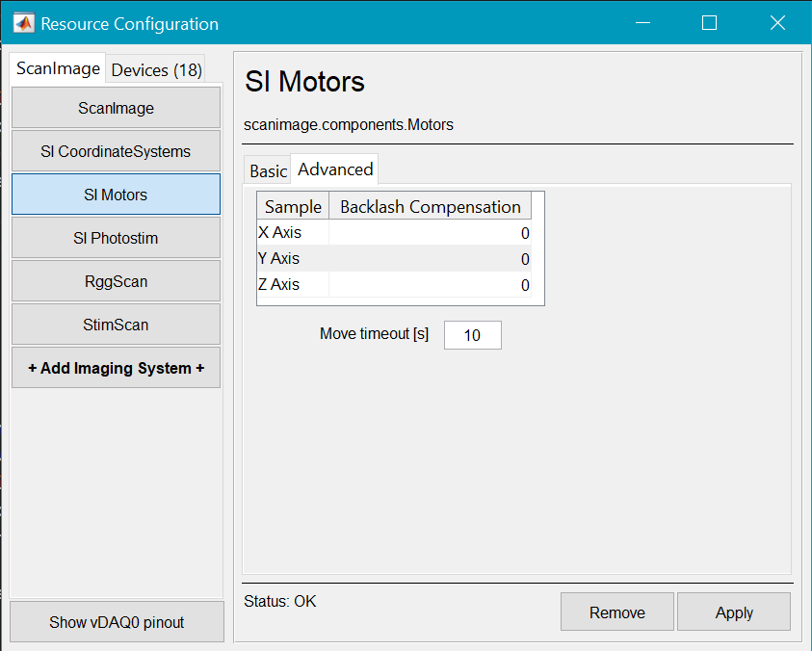This screenshot has height=651, width=812.
Task: Open the Advanced configuration tab
Action: pyautogui.click(x=334, y=169)
